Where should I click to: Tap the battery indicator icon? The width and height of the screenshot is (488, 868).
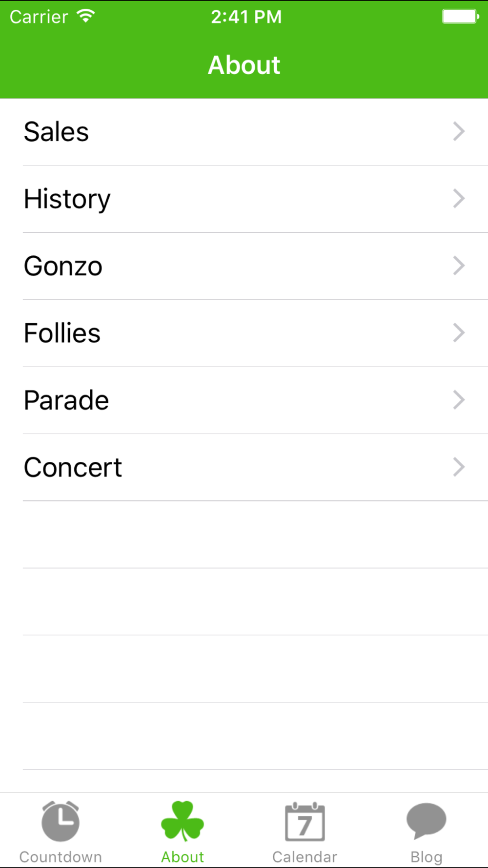[x=460, y=17]
